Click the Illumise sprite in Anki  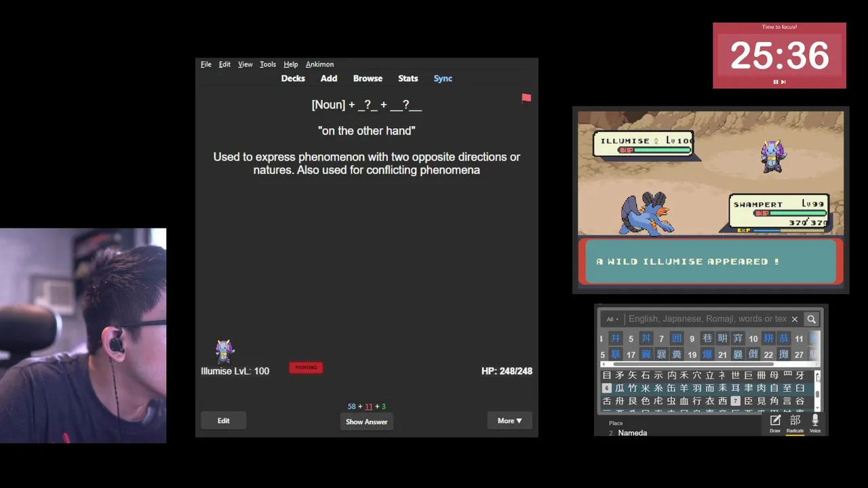coord(225,351)
